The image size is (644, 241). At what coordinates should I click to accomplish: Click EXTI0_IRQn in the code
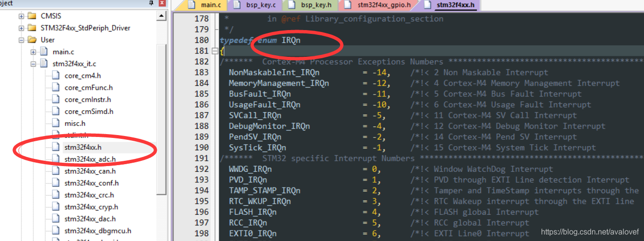[x=253, y=233]
